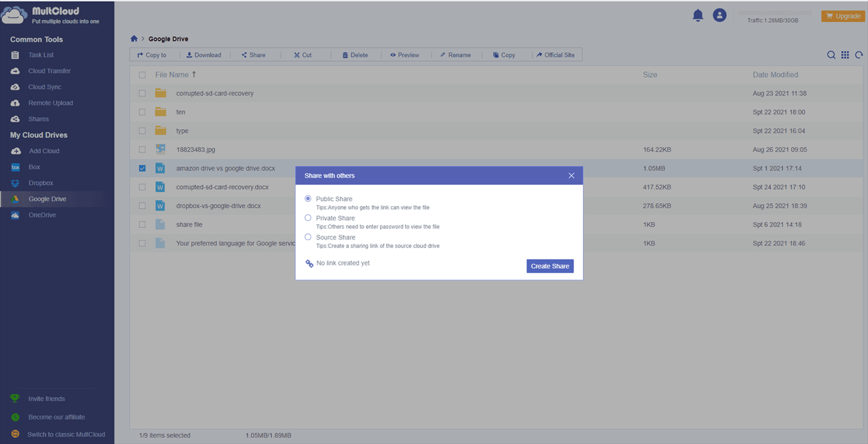Image resolution: width=868 pixels, height=444 pixels.
Task: Click the Add Cloud icon
Action: (15, 151)
